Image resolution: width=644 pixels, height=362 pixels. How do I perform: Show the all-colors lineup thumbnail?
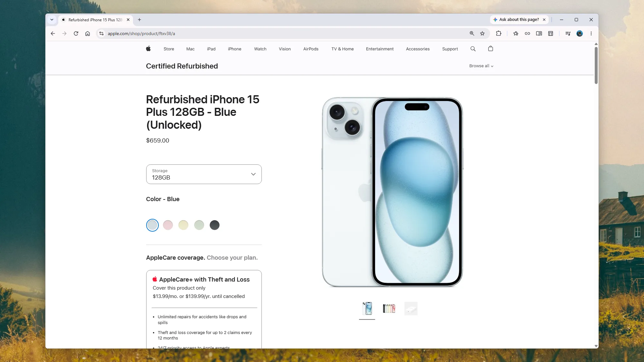point(389,309)
